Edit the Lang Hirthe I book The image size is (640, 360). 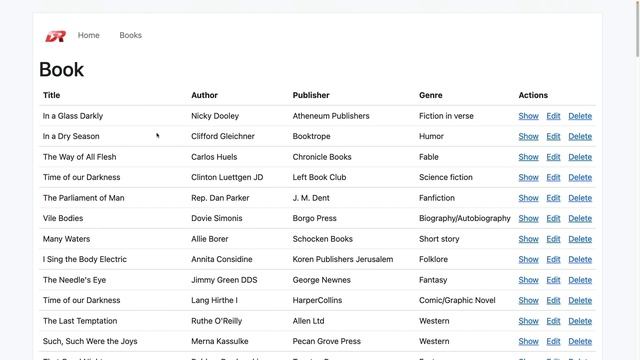[553, 300]
